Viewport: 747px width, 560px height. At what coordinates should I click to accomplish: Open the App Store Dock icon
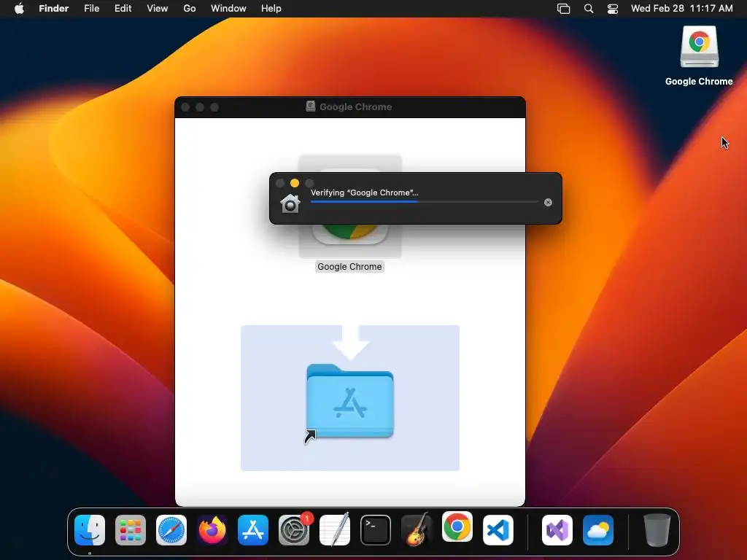(253, 530)
